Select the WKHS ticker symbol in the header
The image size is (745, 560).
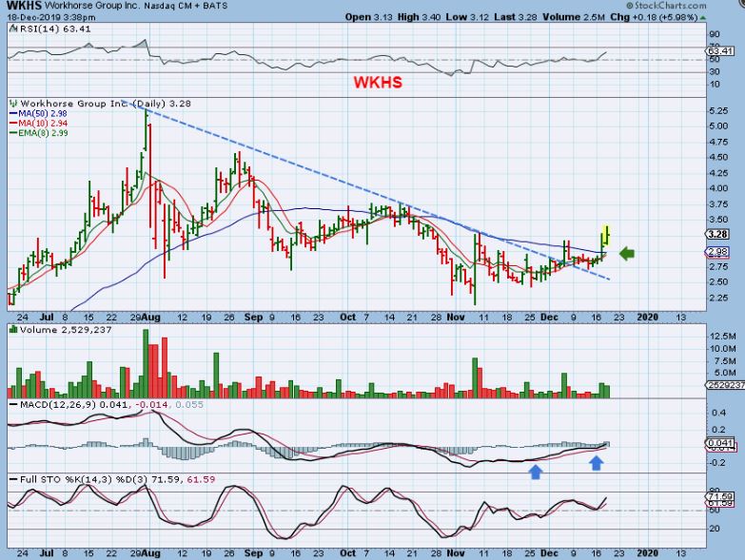pos(24,6)
